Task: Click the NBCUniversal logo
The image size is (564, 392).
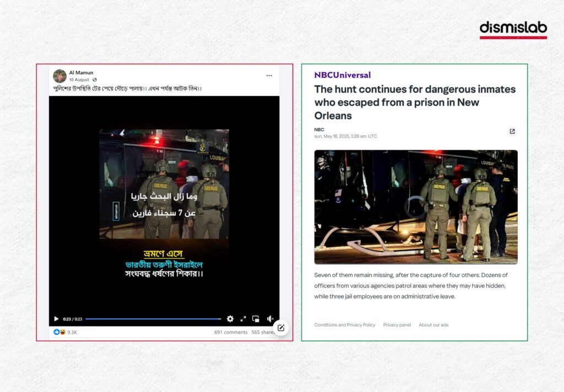Action: click(343, 75)
